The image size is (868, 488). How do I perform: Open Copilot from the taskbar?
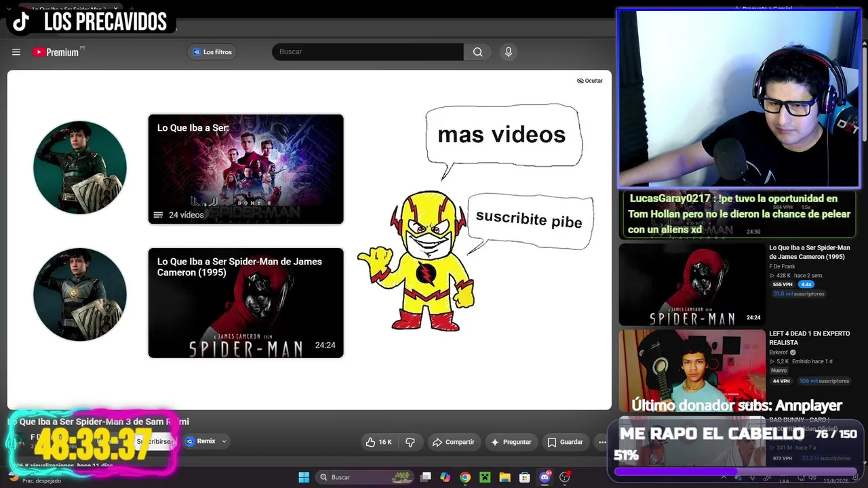pyautogui.click(x=445, y=477)
